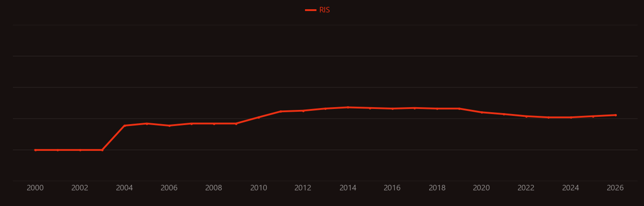Viewport: 644px width, 206px height.
Task: Select the 2026 data point on the line
Action: [615, 115]
